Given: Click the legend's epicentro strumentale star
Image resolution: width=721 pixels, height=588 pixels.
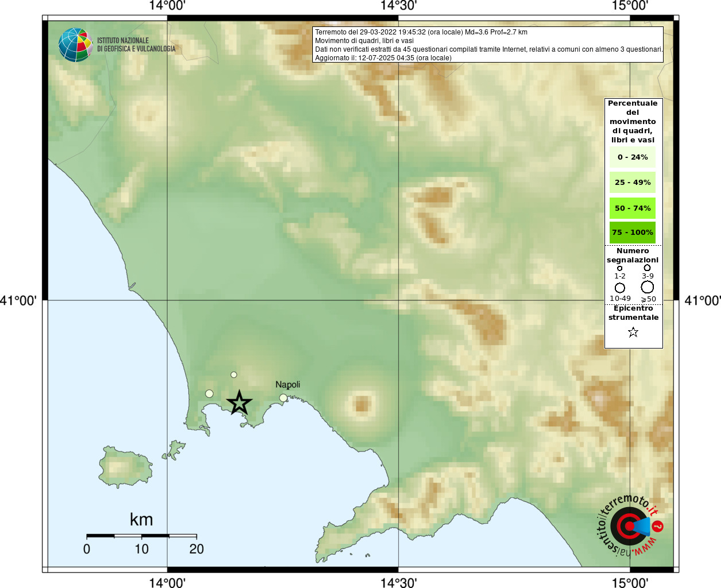Looking at the screenshot, I should coord(633,332).
